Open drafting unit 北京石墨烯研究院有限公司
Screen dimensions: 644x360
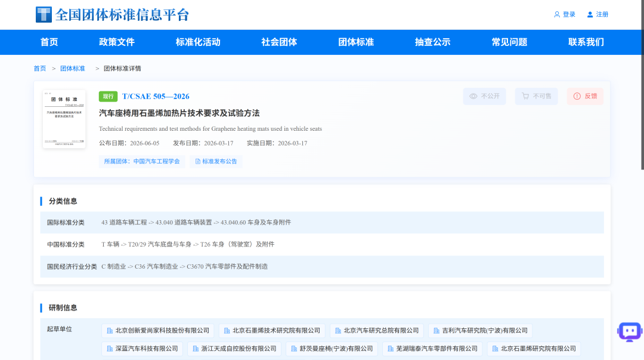pyautogui.click(x=534, y=349)
